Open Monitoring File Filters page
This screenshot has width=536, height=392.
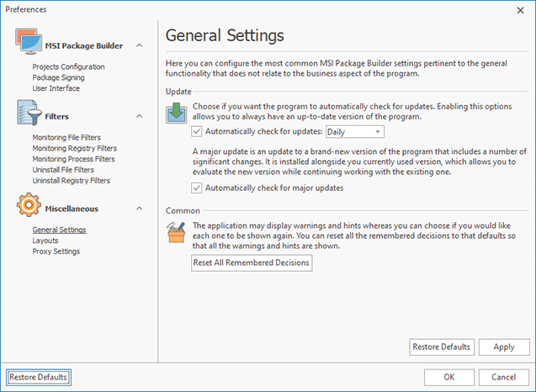click(x=66, y=137)
